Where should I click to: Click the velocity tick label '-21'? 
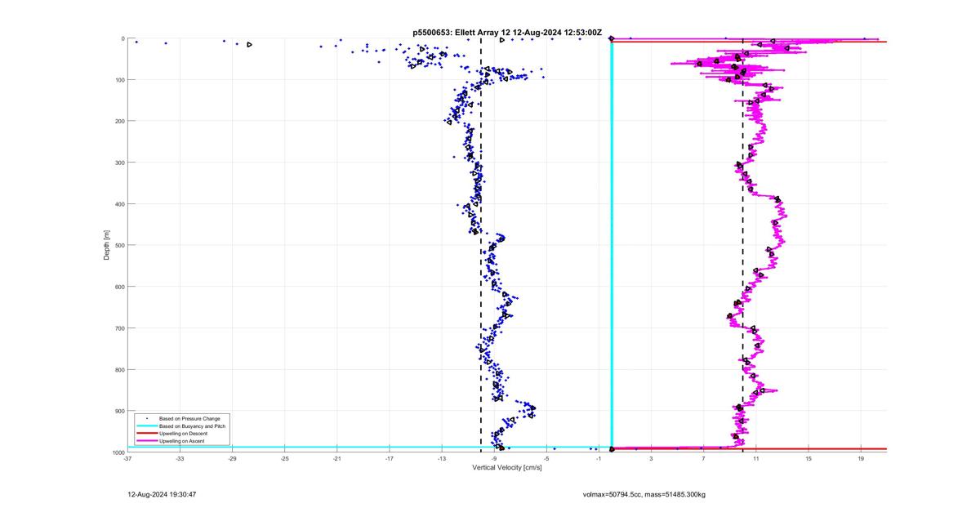(336, 459)
